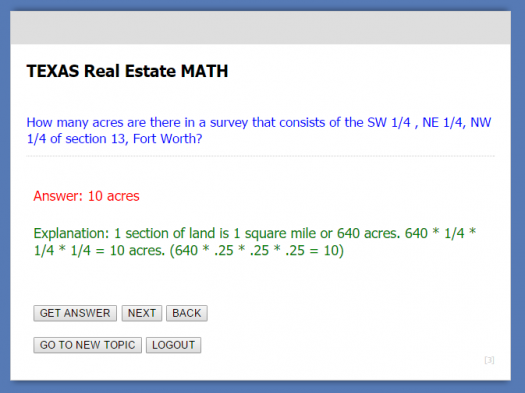The image size is (525, 393).
Task: Click 'square mile' in the explanation
Action: coord(280,233)
